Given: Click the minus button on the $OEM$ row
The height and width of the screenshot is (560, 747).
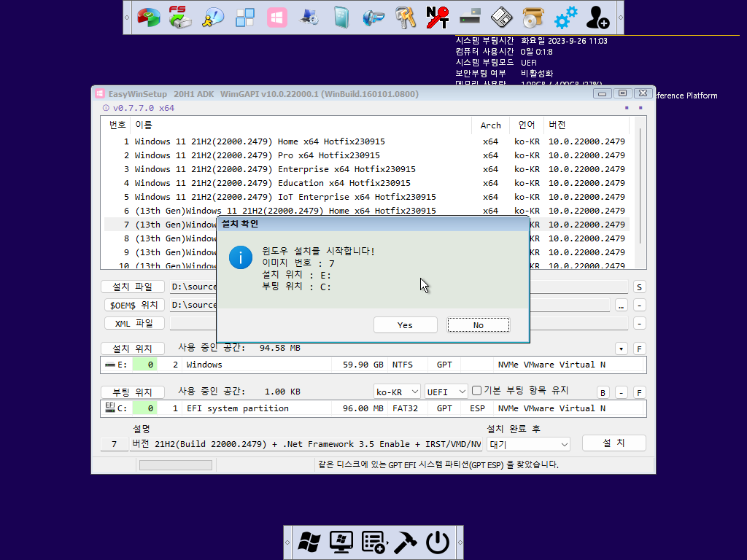Looking at the screenshot, I should [639, 306].
